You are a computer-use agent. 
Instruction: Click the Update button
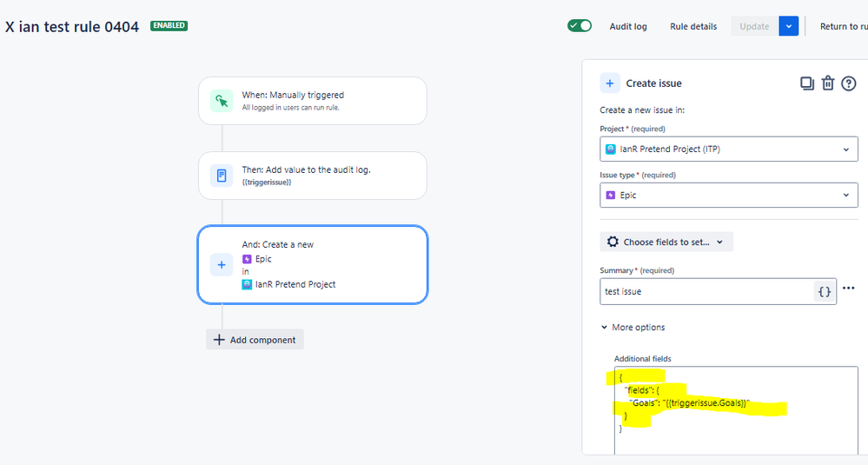[754, 26]
